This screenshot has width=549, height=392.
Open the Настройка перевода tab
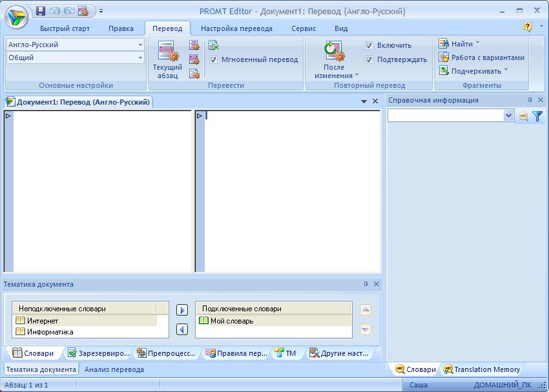(x=236, y=28)
